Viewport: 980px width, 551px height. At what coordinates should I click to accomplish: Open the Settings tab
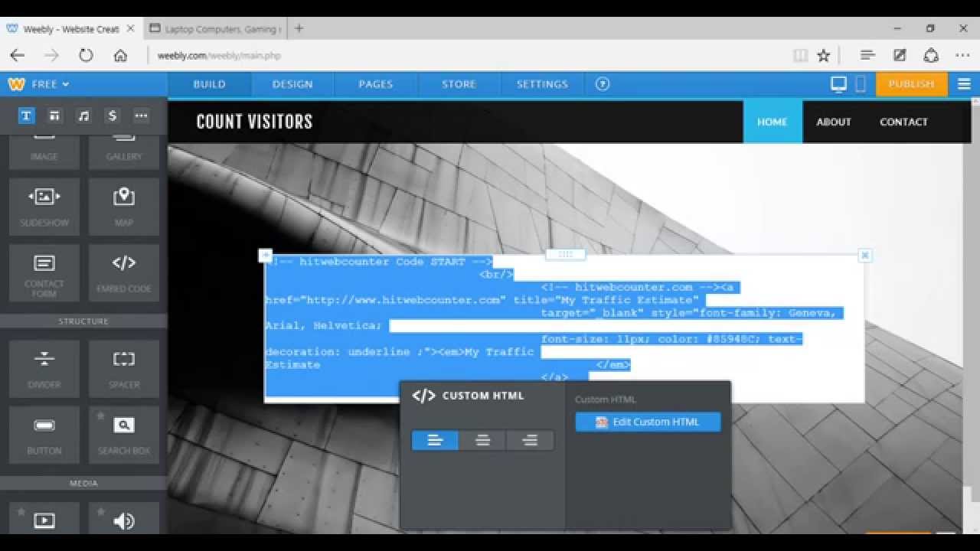point(542,84)
